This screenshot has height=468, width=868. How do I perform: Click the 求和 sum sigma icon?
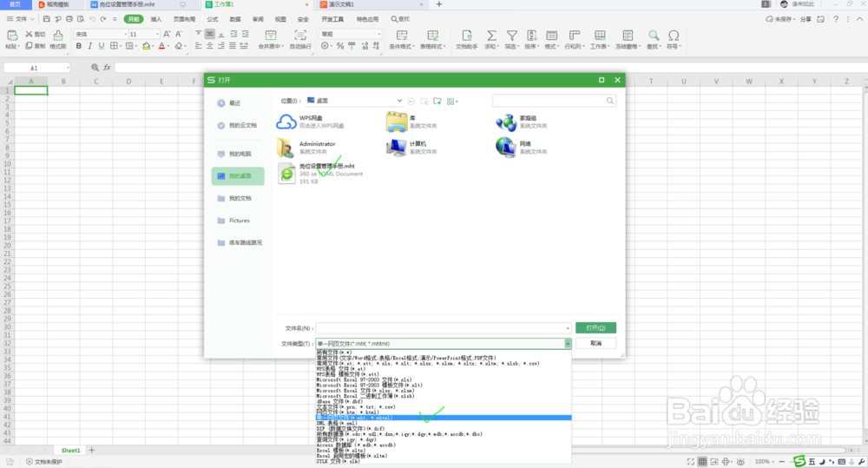491,36
